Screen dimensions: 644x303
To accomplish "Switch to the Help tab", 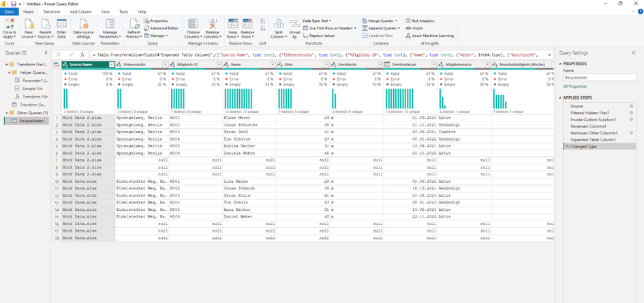I will [x=142, y=12].
